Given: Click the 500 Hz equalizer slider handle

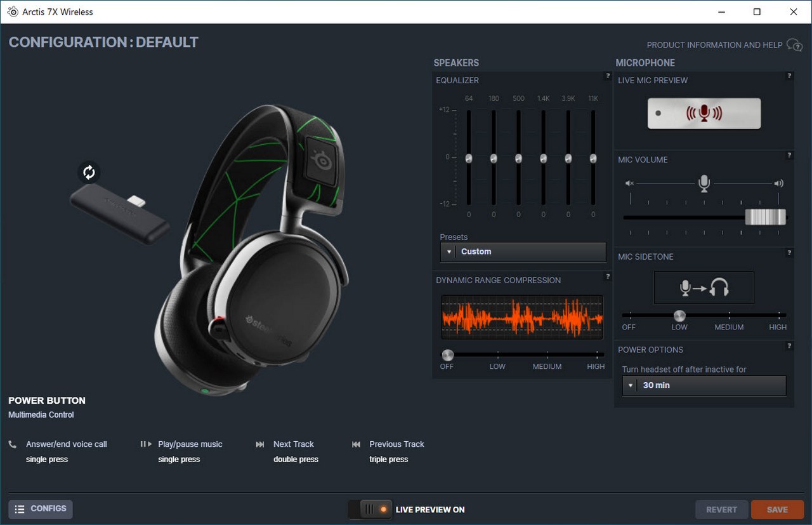Looking at the screenshot, I should click(518, 159).
